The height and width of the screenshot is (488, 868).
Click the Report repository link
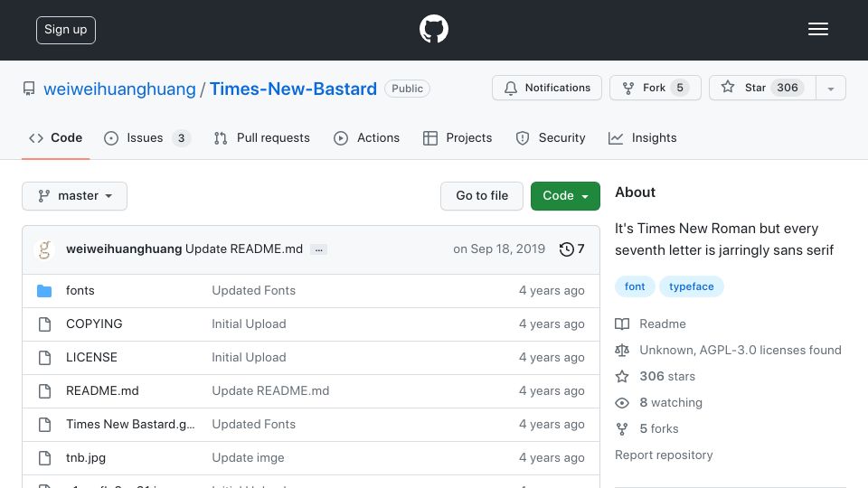tap(664, 455)
